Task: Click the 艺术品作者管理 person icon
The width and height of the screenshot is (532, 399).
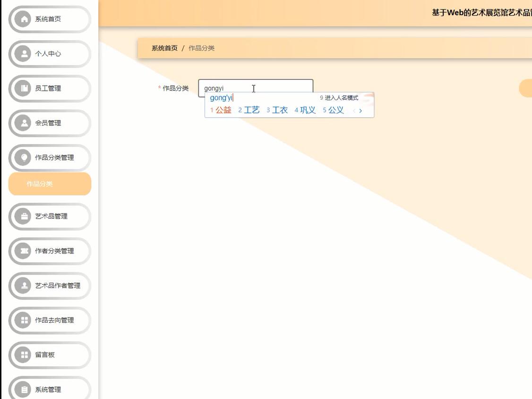Action: click(x=23, y=286)
